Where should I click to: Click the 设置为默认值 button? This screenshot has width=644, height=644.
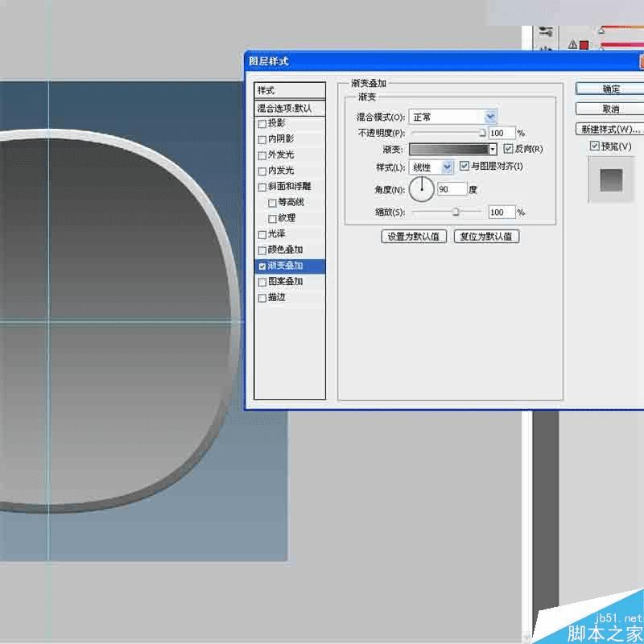pos(414,237)
